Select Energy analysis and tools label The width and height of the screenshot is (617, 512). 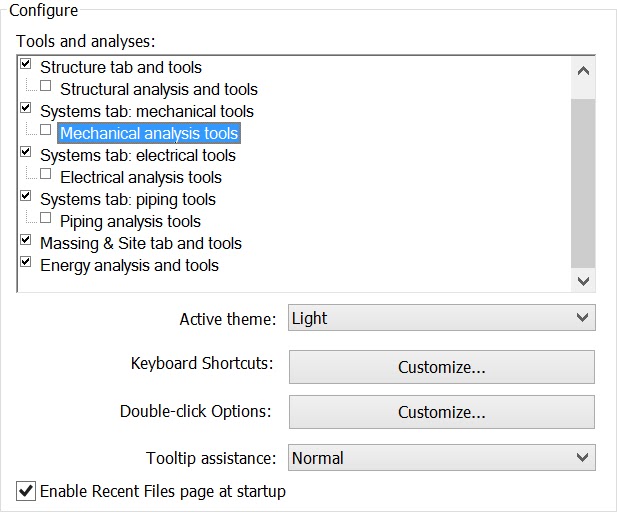point(129,265)
